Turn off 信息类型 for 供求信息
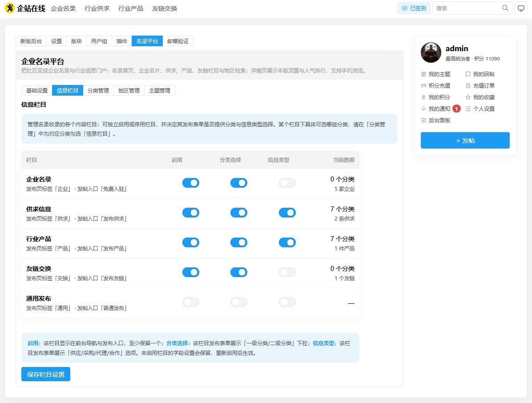 (287, 213)
